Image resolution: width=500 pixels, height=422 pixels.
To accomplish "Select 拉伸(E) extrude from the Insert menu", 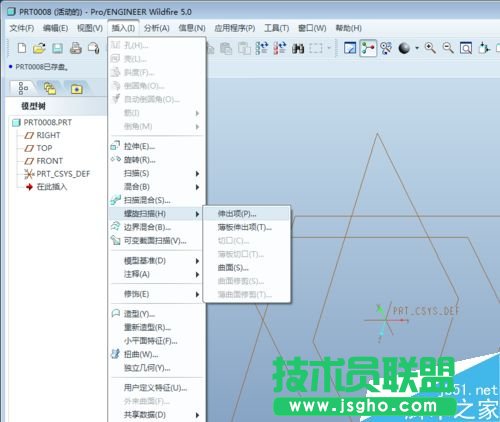I will (156, 146).
